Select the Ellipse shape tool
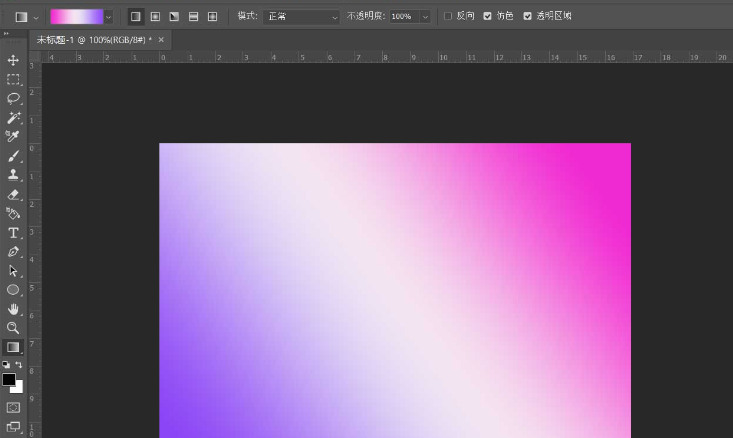Screen dimensions: 733x438 tap(13, 290)
